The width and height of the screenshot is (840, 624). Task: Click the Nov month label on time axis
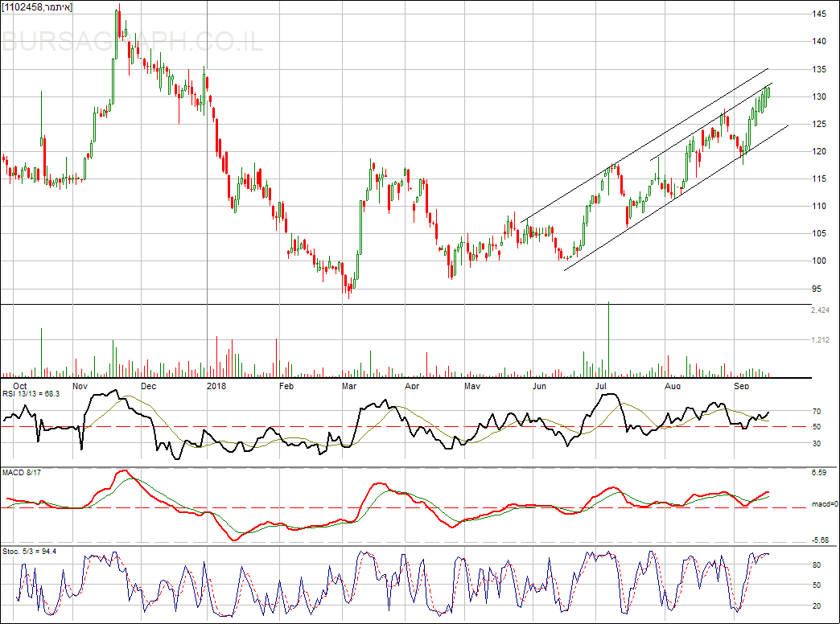[80, 386]
